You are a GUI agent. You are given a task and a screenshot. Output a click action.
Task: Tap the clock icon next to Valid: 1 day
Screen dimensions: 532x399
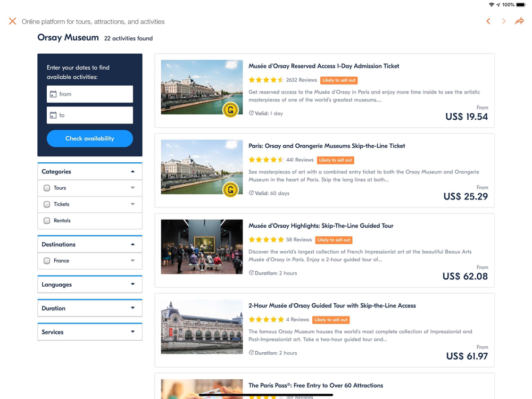click(251, 113)
